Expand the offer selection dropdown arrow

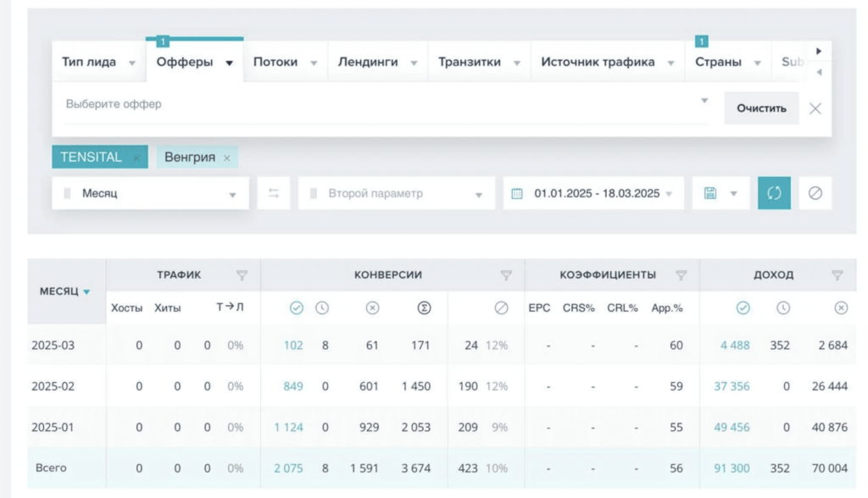704,101
